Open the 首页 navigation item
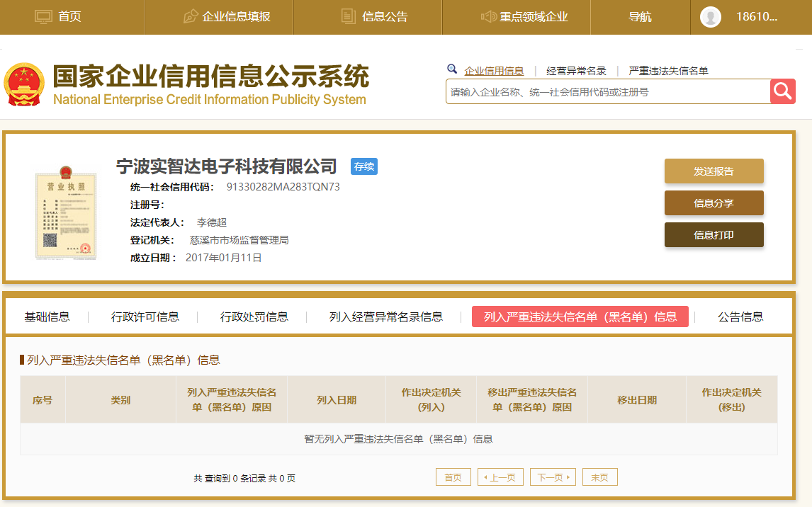The width and height of the screenshot is (812, 507). [69, 16]
